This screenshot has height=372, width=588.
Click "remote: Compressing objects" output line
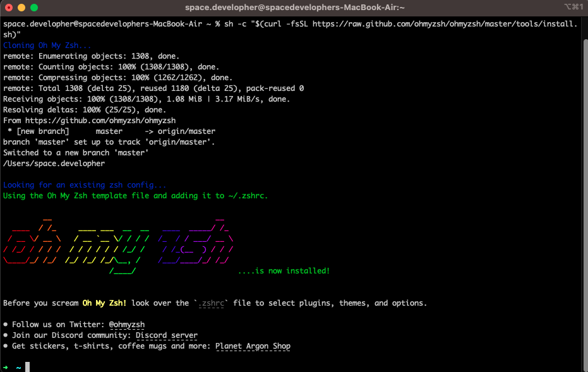pyautogui.click(x=117, y=78)
